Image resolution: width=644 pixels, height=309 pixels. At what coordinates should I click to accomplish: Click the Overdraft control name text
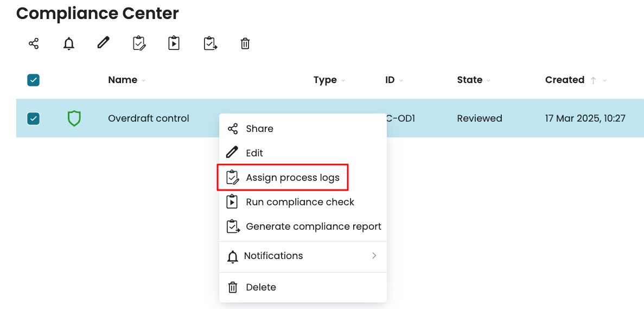[149, 118]
